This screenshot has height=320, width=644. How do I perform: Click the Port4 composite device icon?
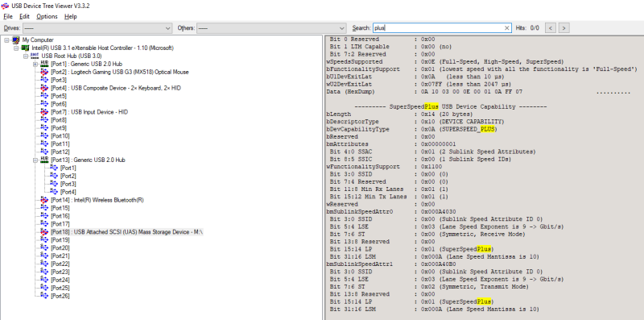44,88
